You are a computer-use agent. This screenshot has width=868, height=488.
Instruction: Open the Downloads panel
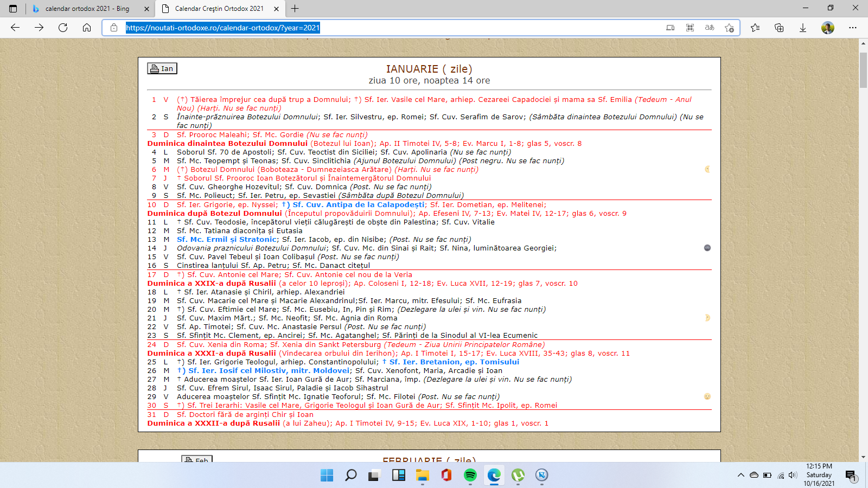(803, 28)
